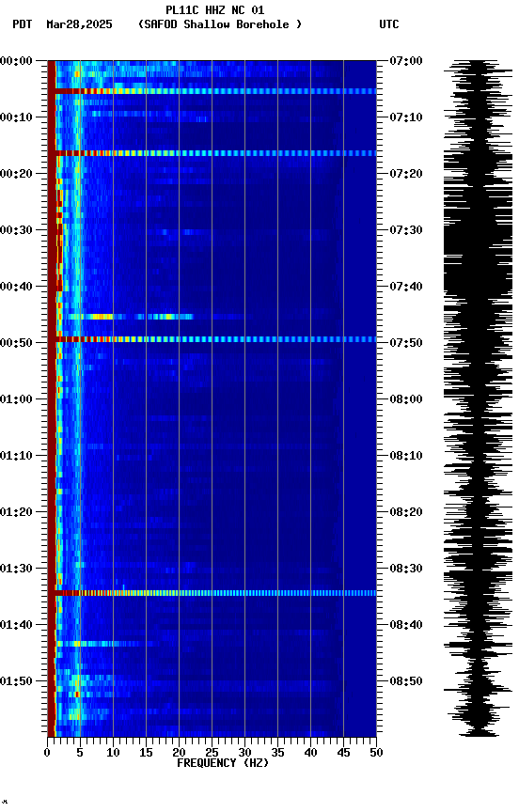Click the '00:50' PDT time label

coord(16,343)
